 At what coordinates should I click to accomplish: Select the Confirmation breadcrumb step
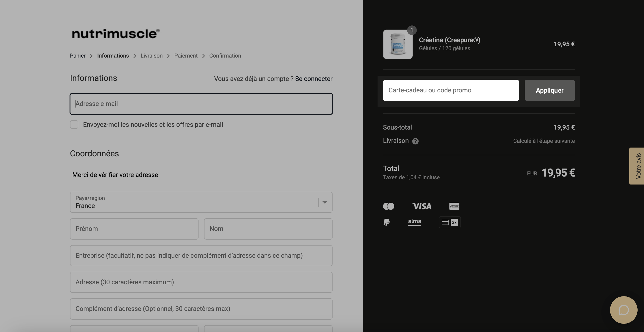click(225, 56)
